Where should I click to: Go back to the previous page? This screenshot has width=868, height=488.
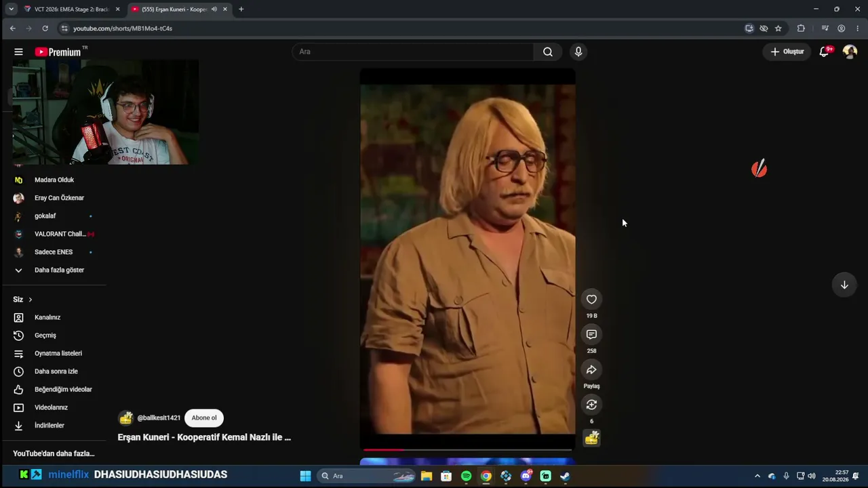tap(12, 28)
